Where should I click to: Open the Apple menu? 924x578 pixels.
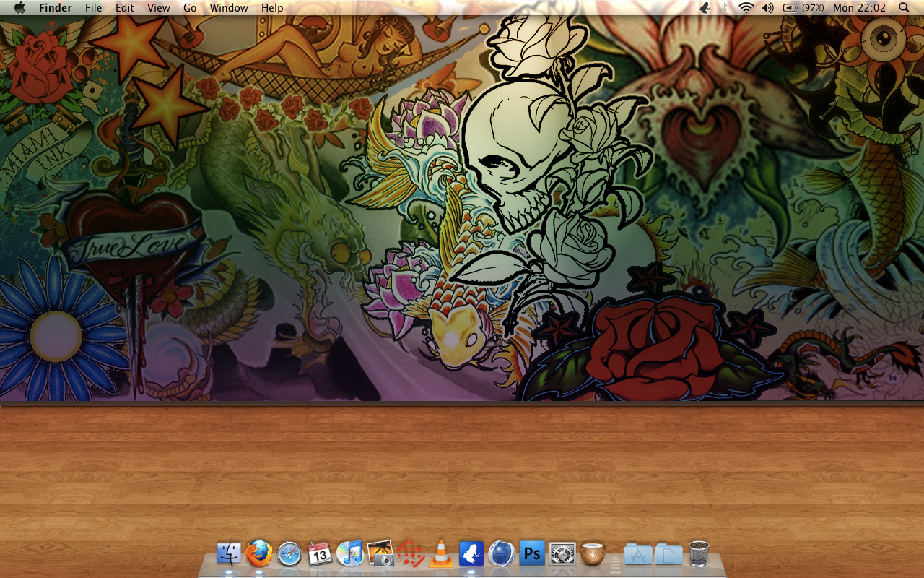point(19,7)
